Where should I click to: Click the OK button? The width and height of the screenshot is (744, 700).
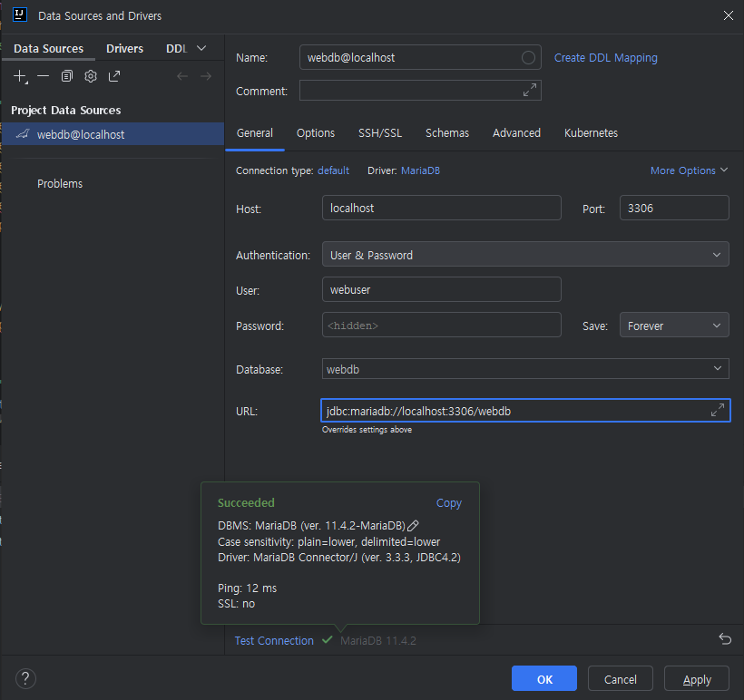tap(544, 678)
